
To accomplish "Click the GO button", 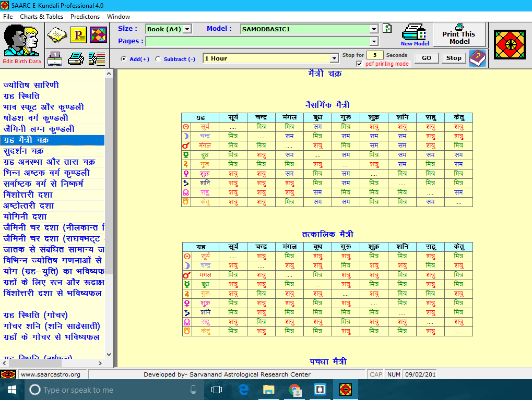I will click(427, 58).
